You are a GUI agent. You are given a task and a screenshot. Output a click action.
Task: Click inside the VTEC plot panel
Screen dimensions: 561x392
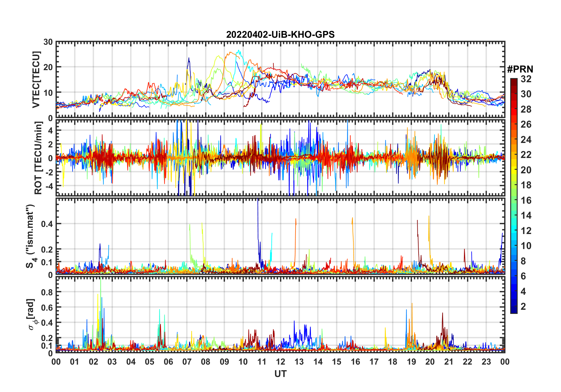coord(280,80)
